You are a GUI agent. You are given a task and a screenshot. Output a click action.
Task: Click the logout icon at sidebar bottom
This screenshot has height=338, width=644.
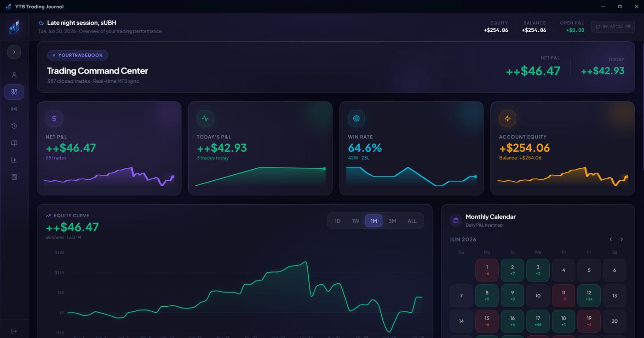tap(14, 331)
